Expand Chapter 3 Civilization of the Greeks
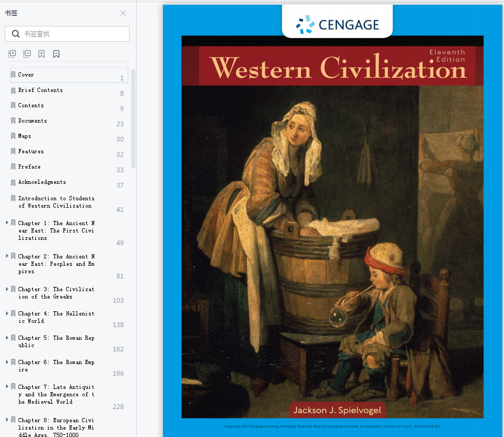The height and width of the screenshot is (437, 504). pos(7,289)
